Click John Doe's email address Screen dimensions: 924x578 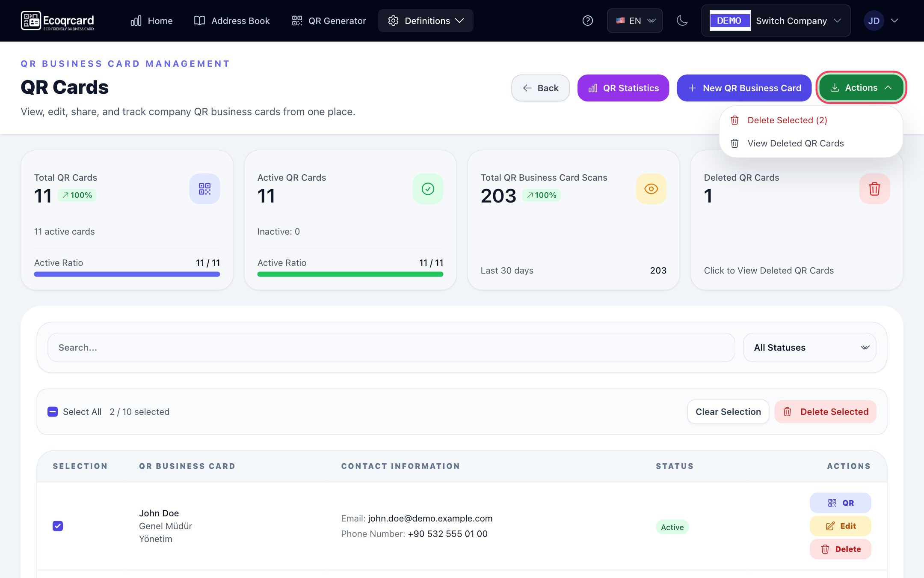pyautogui.click(x=430, y=518)
